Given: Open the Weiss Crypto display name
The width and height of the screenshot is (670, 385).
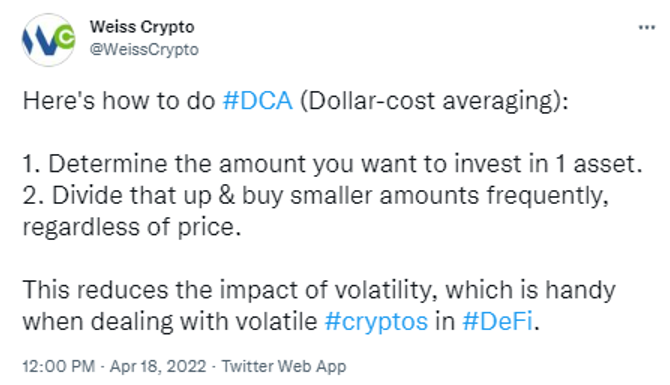Looking at the screenshot, I should click(142, 27).
